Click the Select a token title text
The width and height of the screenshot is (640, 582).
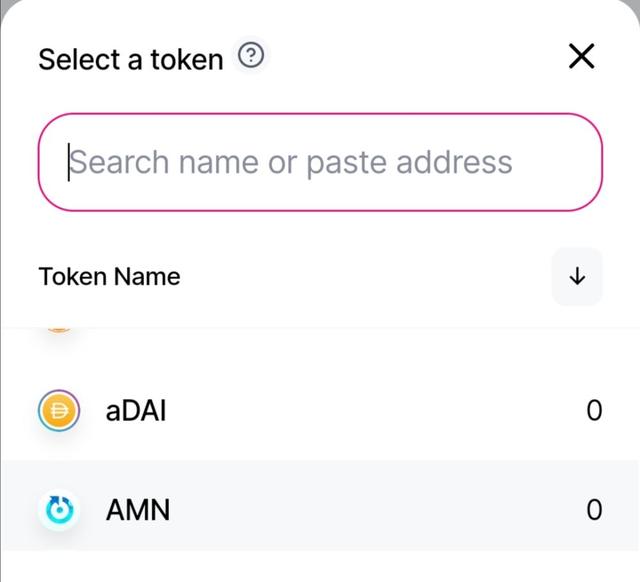[131, 60]
